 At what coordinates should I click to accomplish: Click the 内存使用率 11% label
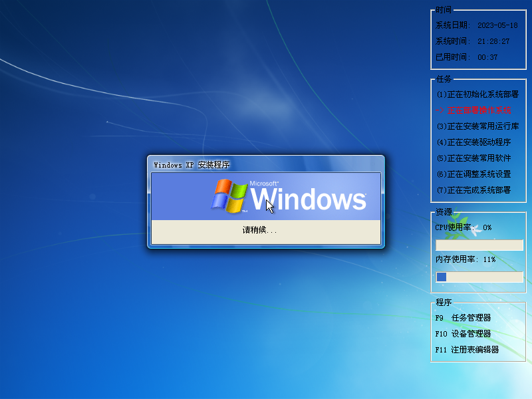click(465, 259)
